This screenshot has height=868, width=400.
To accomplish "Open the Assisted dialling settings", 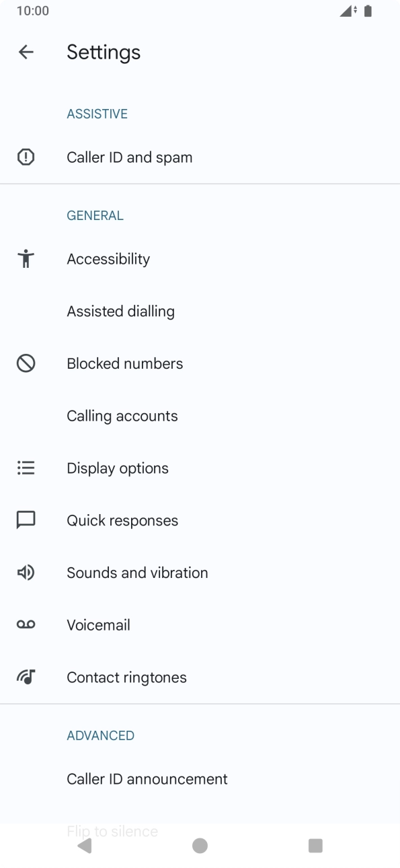I will pos(120,311).
